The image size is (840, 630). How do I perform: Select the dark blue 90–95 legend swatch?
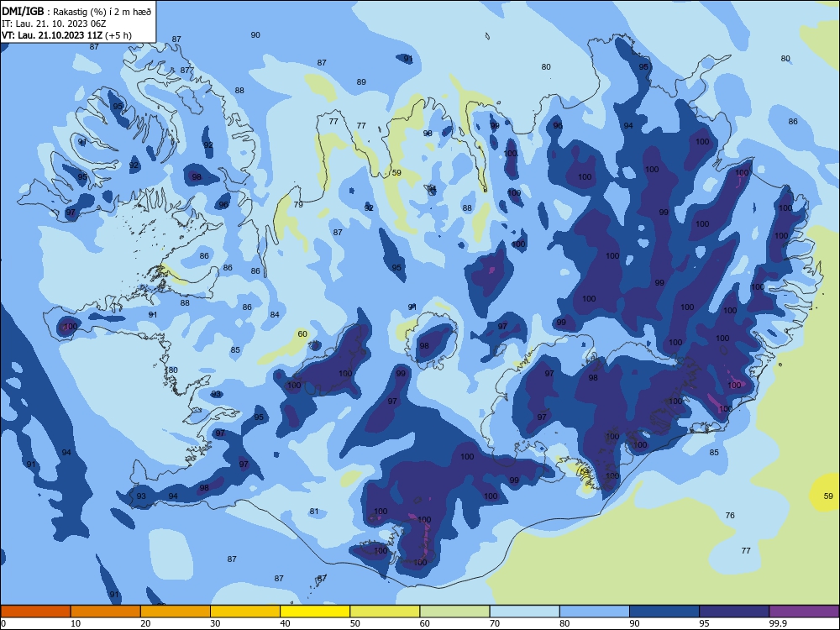[x=664, y=612]
